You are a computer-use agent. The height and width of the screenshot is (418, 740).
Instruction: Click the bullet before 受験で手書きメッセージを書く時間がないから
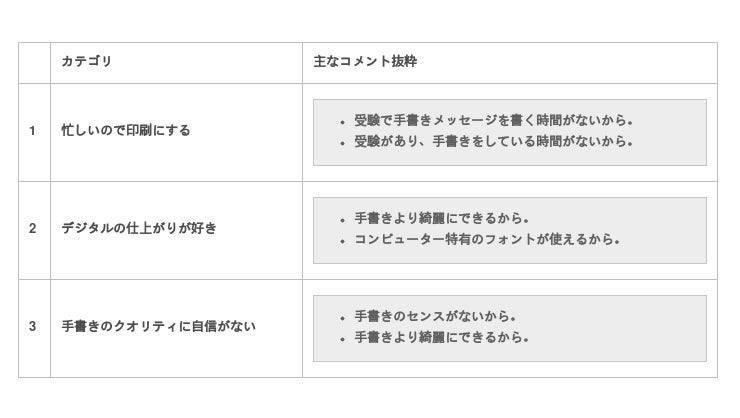point(342,122)
